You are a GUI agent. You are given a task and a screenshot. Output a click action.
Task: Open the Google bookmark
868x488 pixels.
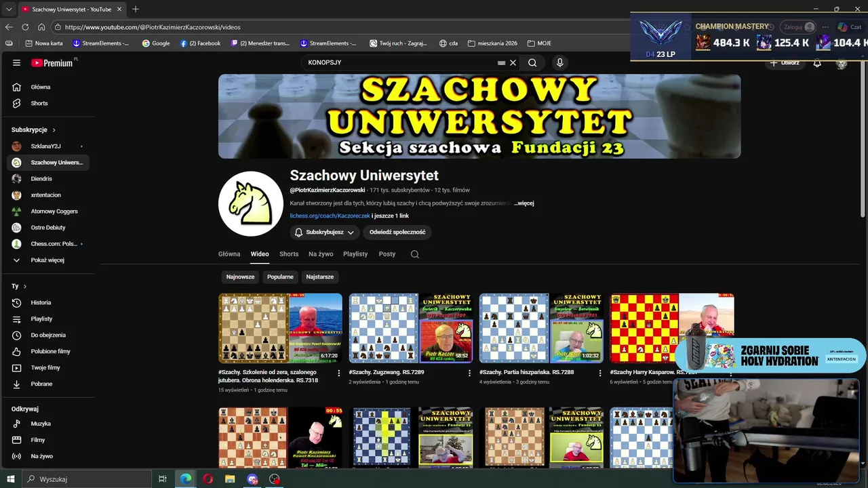156,43
